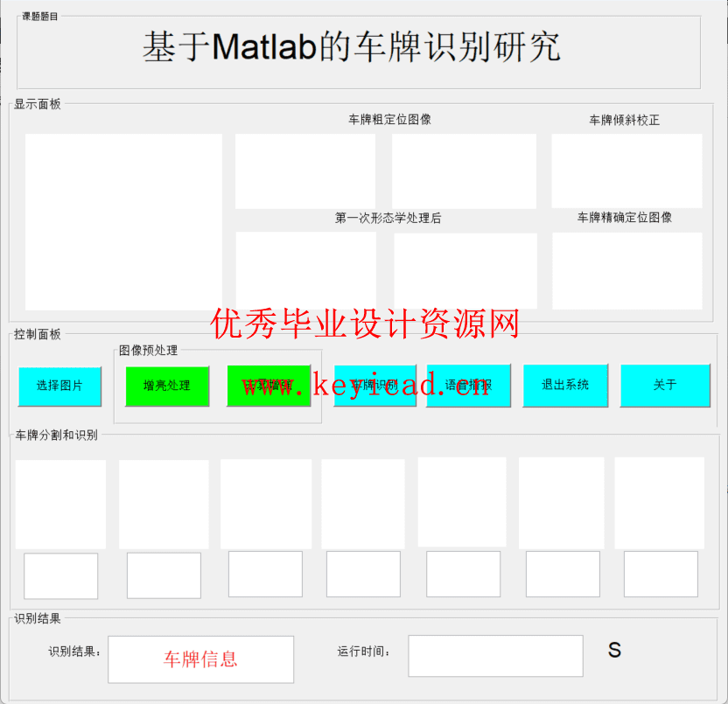Click the 运行时间 run time field
The height and width of the screenshot is (704, 728).
tap(496, 656)
